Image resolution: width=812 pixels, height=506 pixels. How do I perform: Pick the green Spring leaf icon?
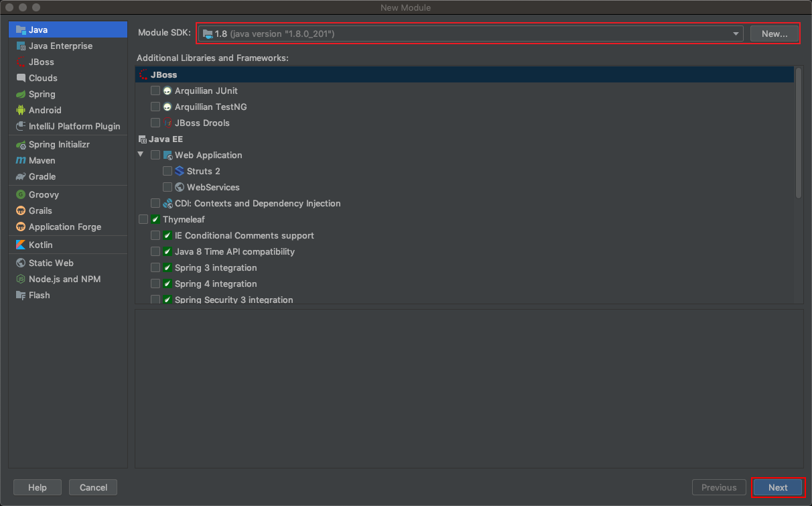click(x=21, y=94)
